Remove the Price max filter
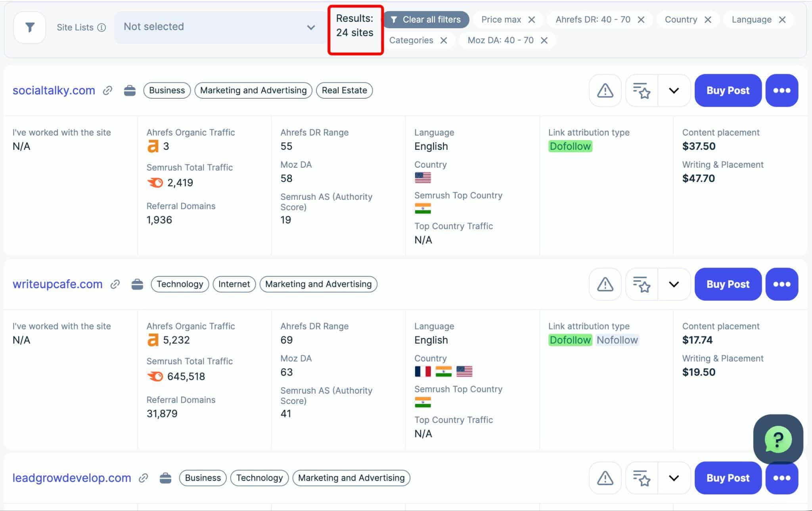The height and width of the screenshot is (511, 812). pos(532,20)
